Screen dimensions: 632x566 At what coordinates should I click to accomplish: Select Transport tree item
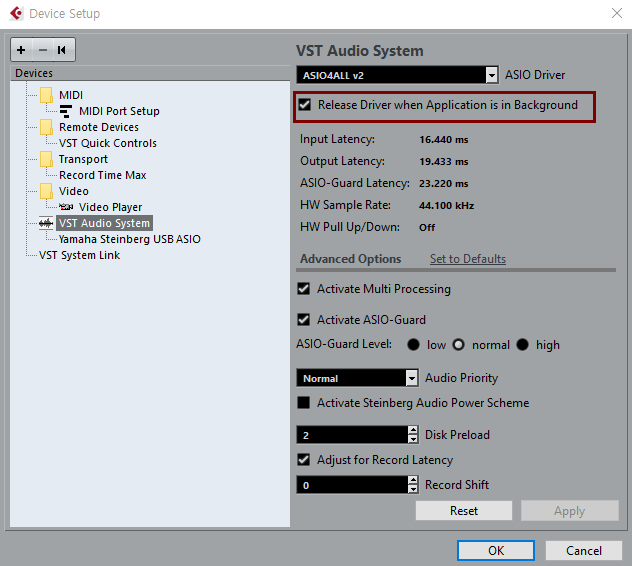83,159
